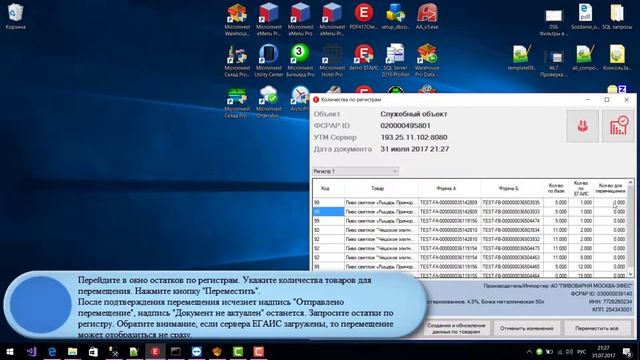Image resolution: width=640 pixels, height=360 pixels.
Task: Select the setup_dbco... desktop icon
Action: click(x=395, y=16)
